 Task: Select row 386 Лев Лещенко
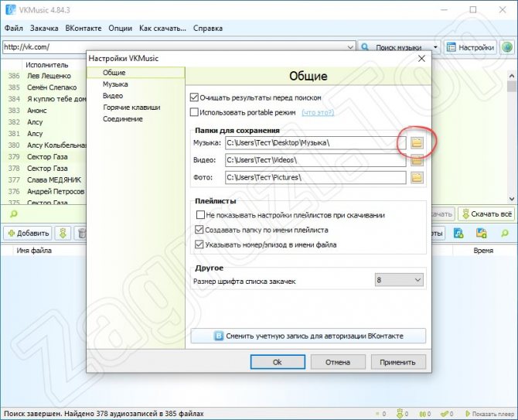tap(44, 76)
